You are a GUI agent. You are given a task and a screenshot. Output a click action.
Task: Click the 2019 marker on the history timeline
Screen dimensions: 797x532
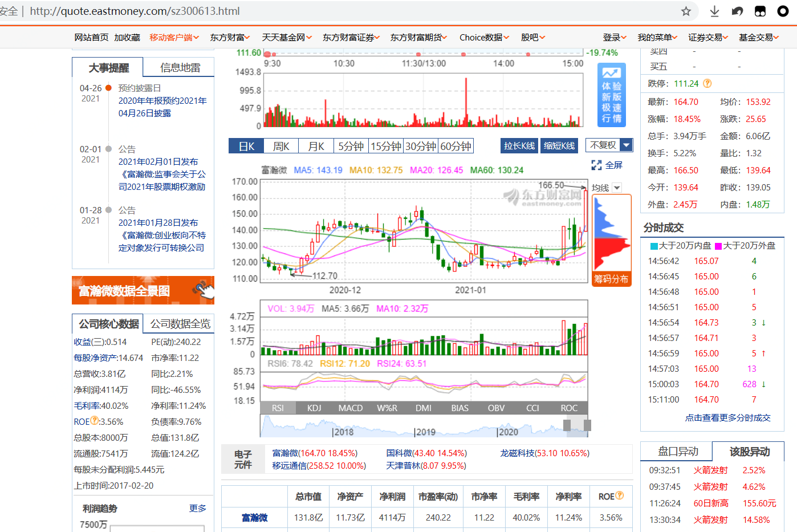coord(425,432)
